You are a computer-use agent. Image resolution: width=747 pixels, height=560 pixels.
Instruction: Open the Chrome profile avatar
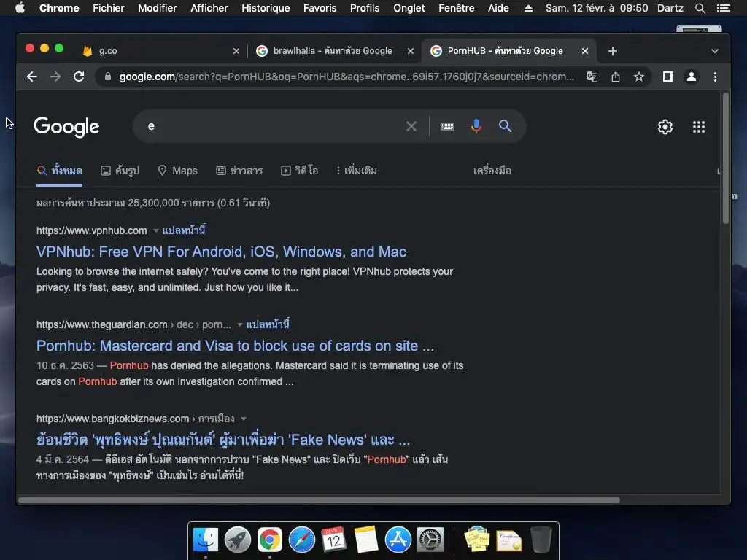(x=692, y=77)
